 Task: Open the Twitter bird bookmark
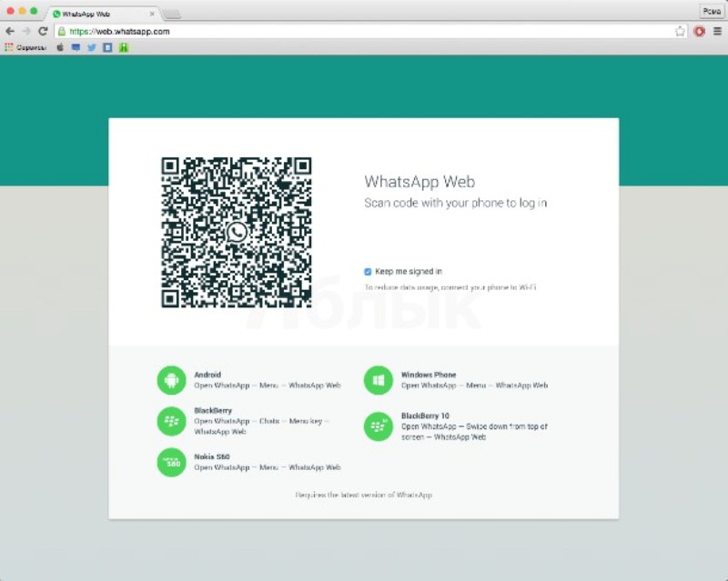tap(92, 47)
